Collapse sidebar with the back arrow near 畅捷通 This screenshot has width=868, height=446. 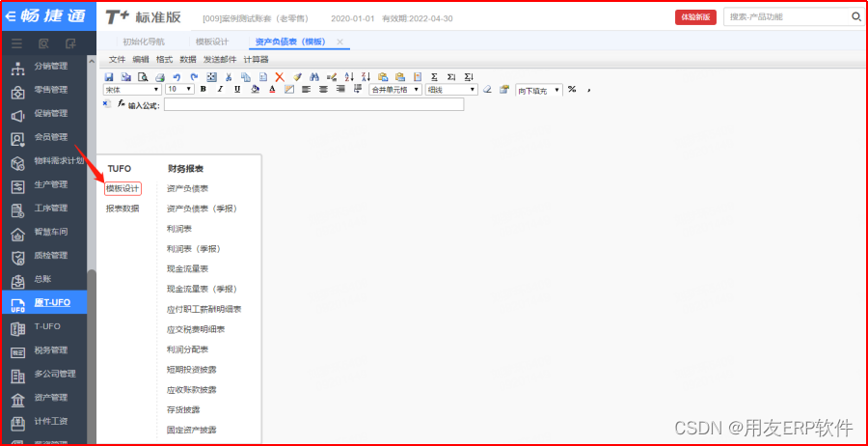13,16
